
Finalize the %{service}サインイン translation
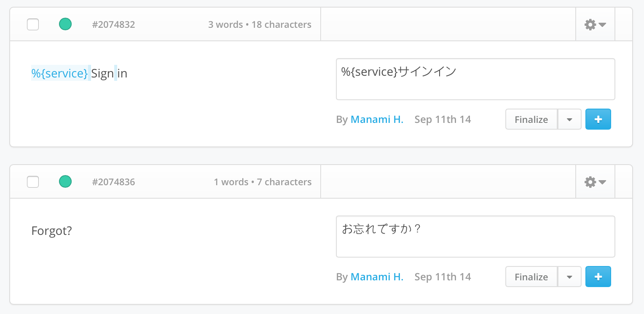pyautogui.click(x=531, y=119)
